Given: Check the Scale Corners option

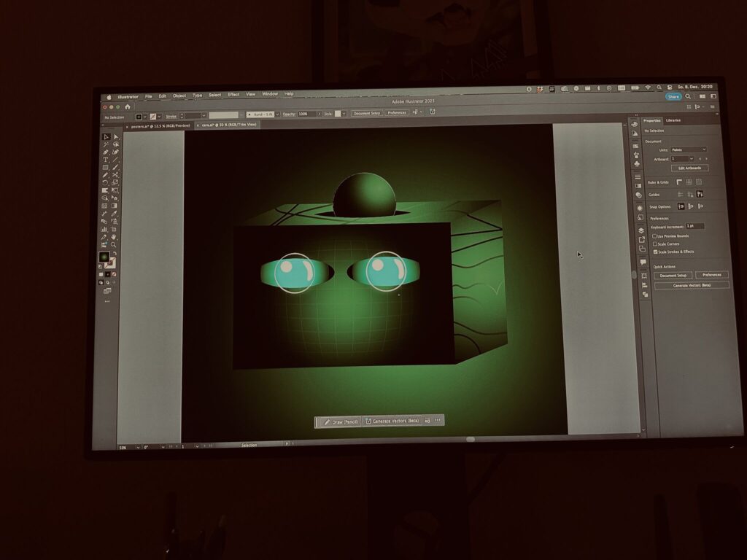Looking at the screenshot, I should [x=655, y=244].
